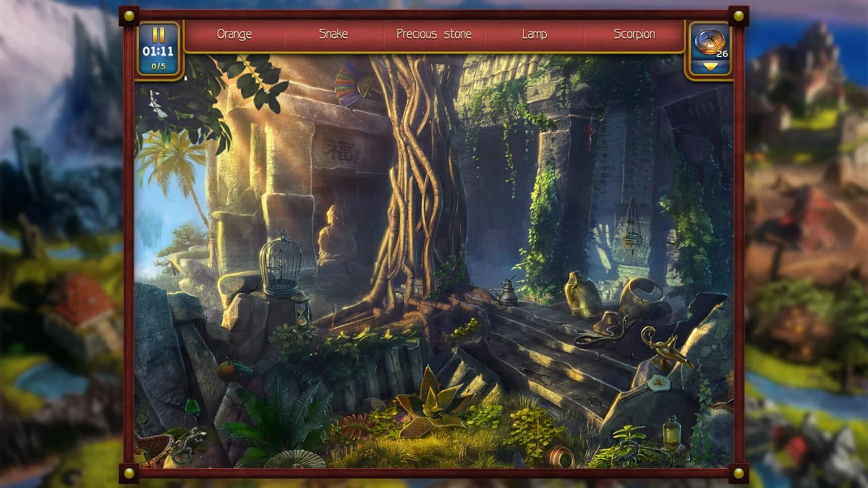Click the 0/5 progress counter
Image resolution: width=868 pixels, height=488 pixels.
(x=159, y=66)
